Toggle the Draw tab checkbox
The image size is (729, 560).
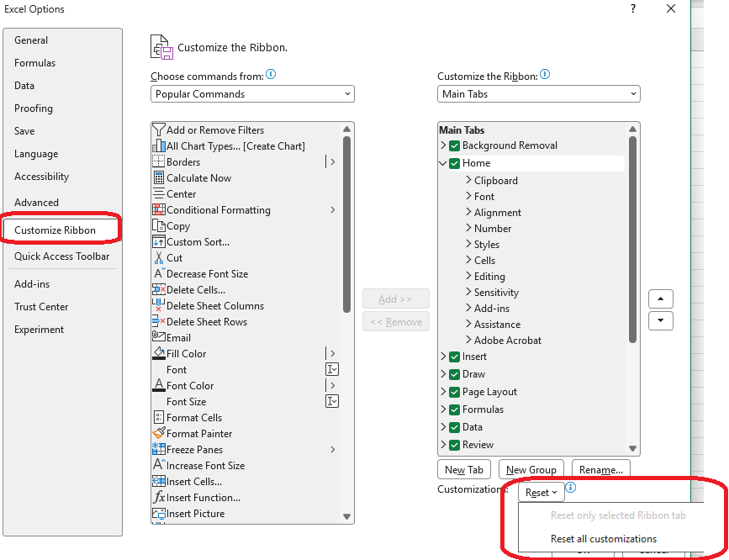(x=454, y=374)
